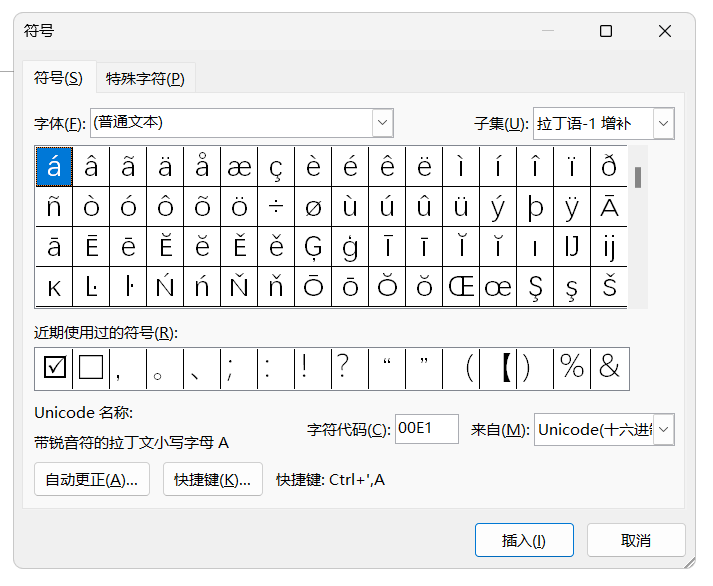The image size is (713, 586).
Task: Pick the 、 enumeration comma recent symbol
Action: pyautogui.click(x=202, y=369)
